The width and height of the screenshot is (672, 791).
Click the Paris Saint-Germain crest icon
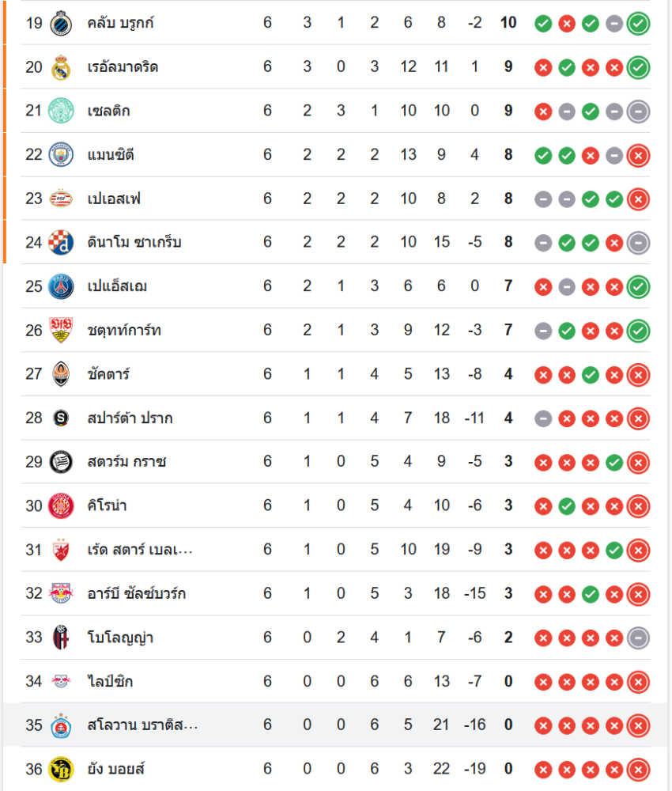(x=60, y=286)
